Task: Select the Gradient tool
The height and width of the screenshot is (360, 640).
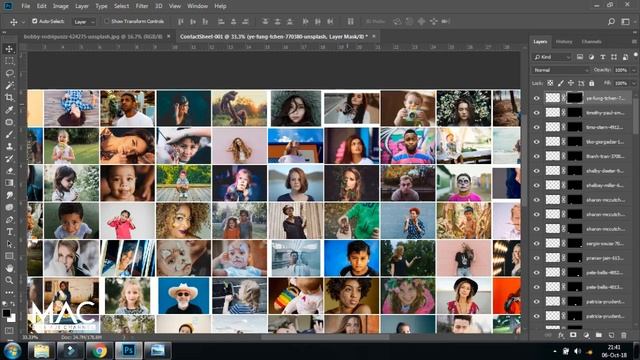Action: (9, 183)
